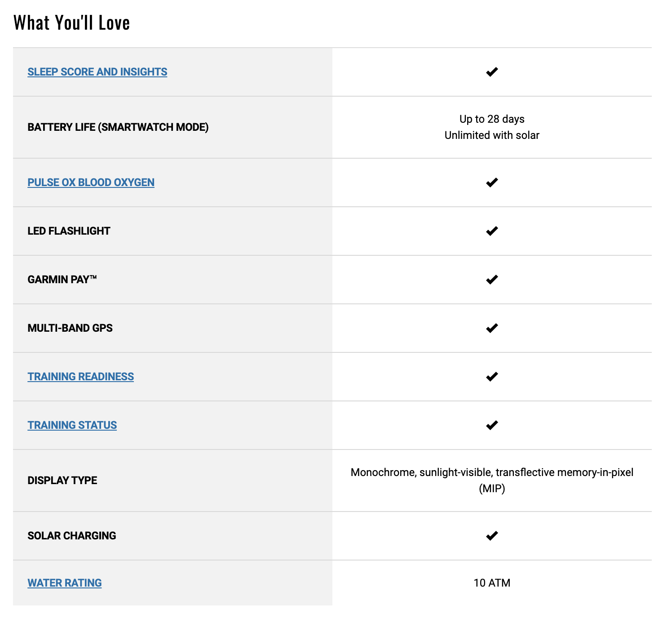Click the Battery Life row label

pos(118,127)
